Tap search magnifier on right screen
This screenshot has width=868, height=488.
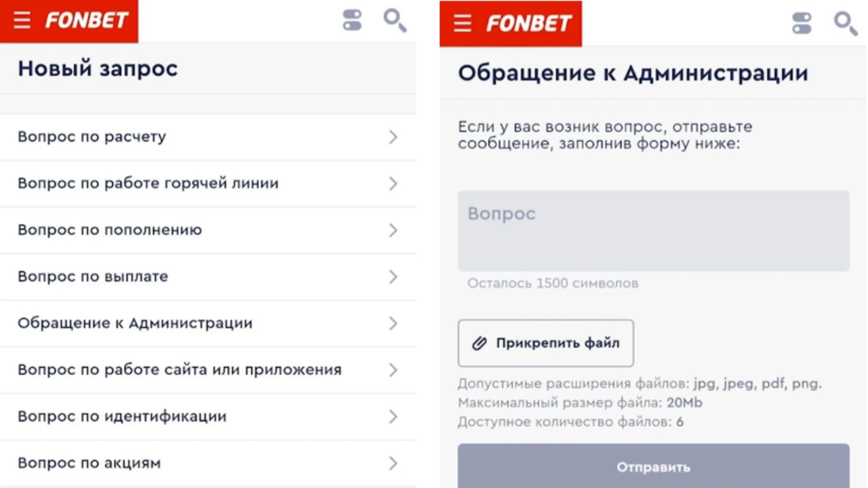coord(845,24)
